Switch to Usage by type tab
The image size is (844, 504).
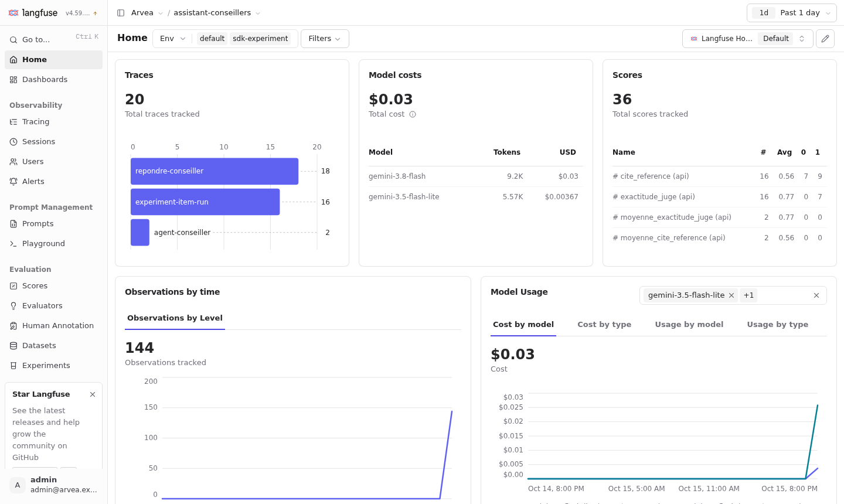click(x=778, y=325)
